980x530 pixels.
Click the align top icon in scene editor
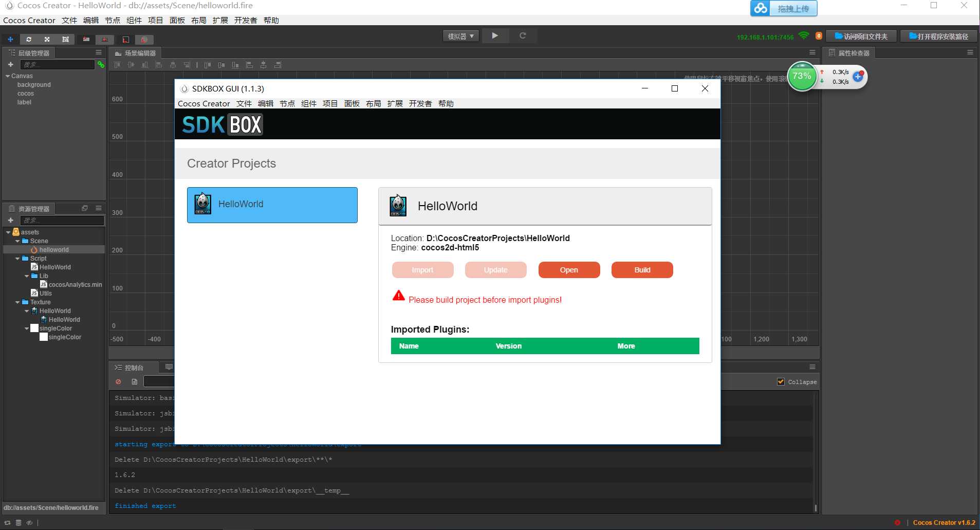pos(117,65)
